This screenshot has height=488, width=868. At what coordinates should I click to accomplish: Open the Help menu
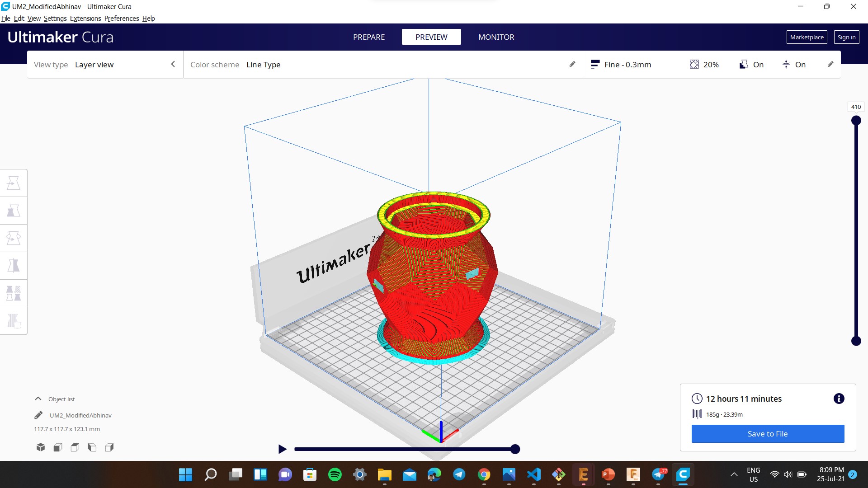(148, 19)
